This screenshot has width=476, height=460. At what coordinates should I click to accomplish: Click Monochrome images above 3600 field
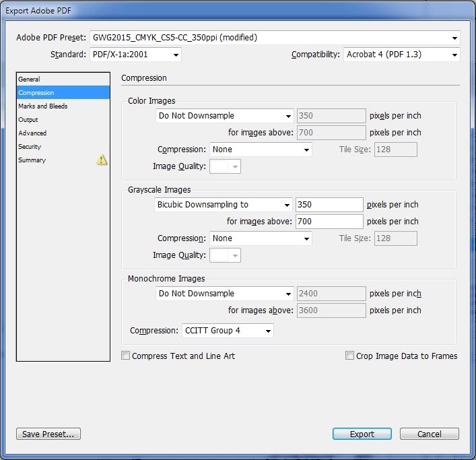coord(331,310)
